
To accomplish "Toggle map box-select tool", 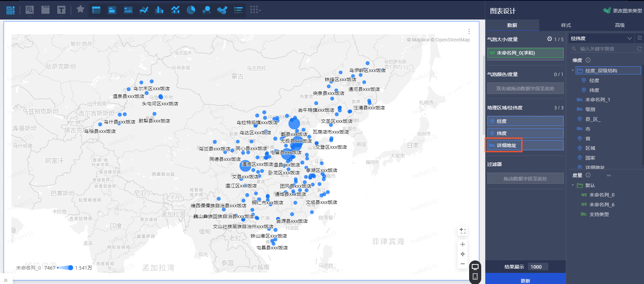I will [463, 231].
